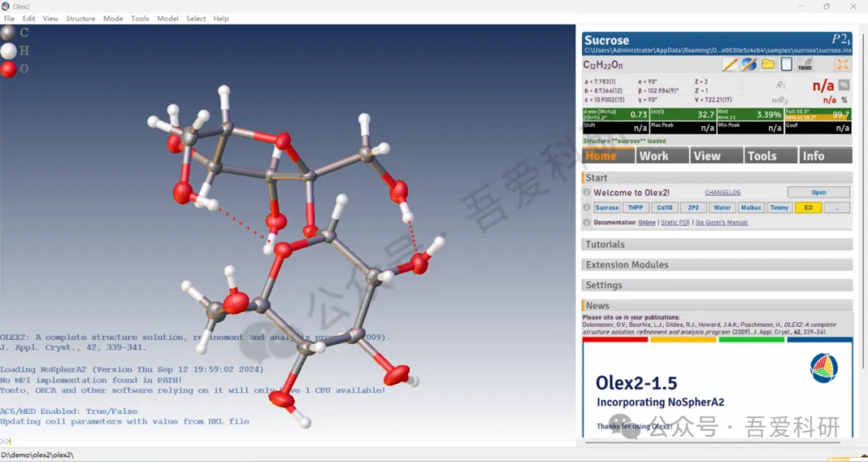Click the globe-with-pencil icon
The height and width of the screenshot is (462, 868).
[x=749, y=65]
